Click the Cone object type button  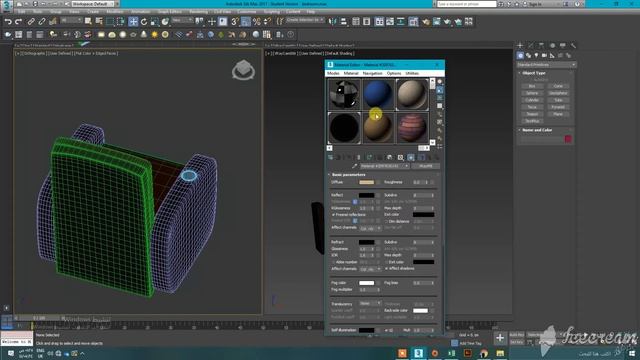point(558,86)
